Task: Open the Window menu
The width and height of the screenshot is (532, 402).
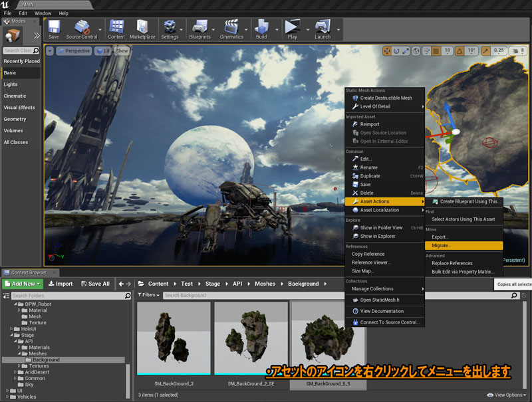Action: pos(43,13)
